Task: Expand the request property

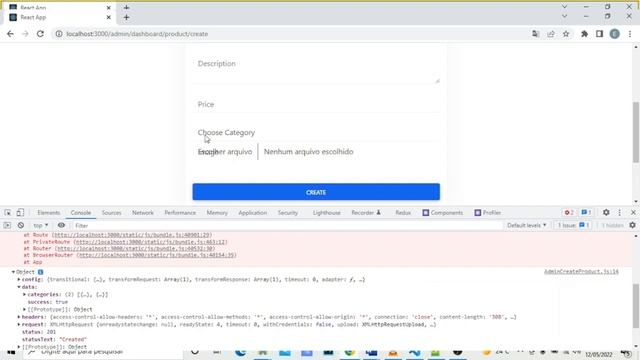Action: point(19,324)
